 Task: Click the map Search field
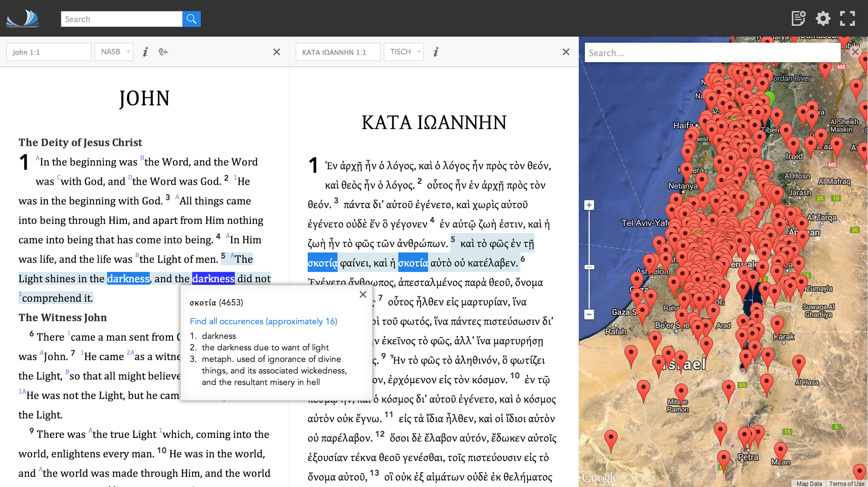click(x=712, y=53)
